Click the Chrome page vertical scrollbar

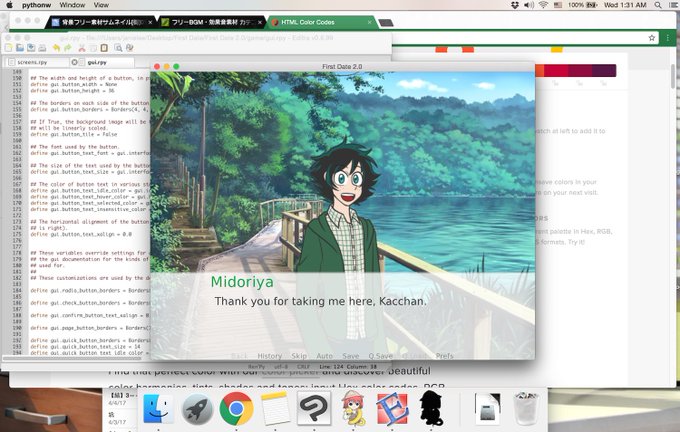(x=673, y=76)
